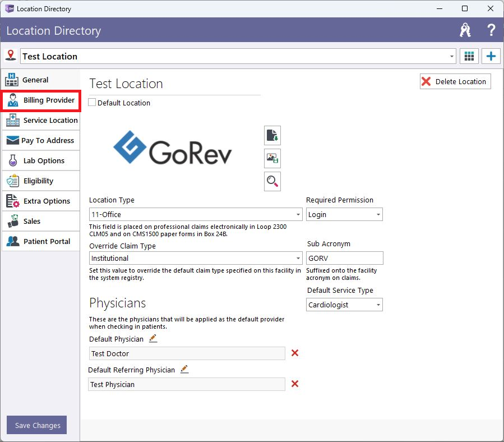Click the Location Directory app icon in title bar

coord(10,8)
